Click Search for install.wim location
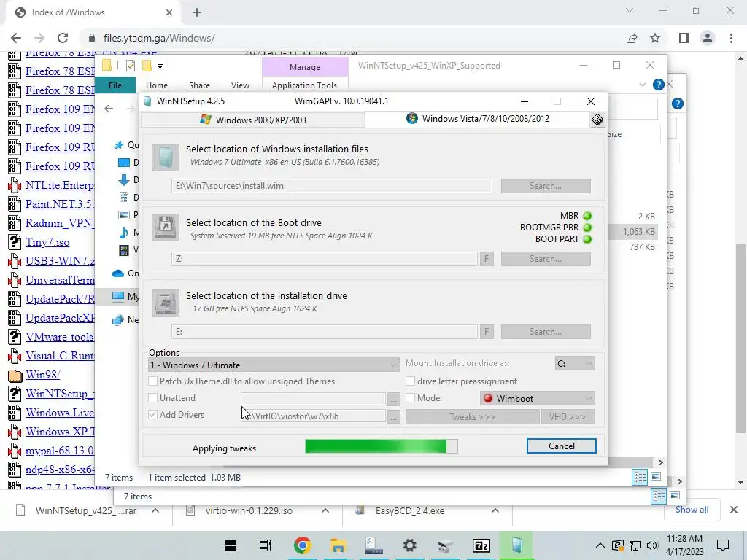This screenshot has width=747, height=560. [x=546, y=186]
